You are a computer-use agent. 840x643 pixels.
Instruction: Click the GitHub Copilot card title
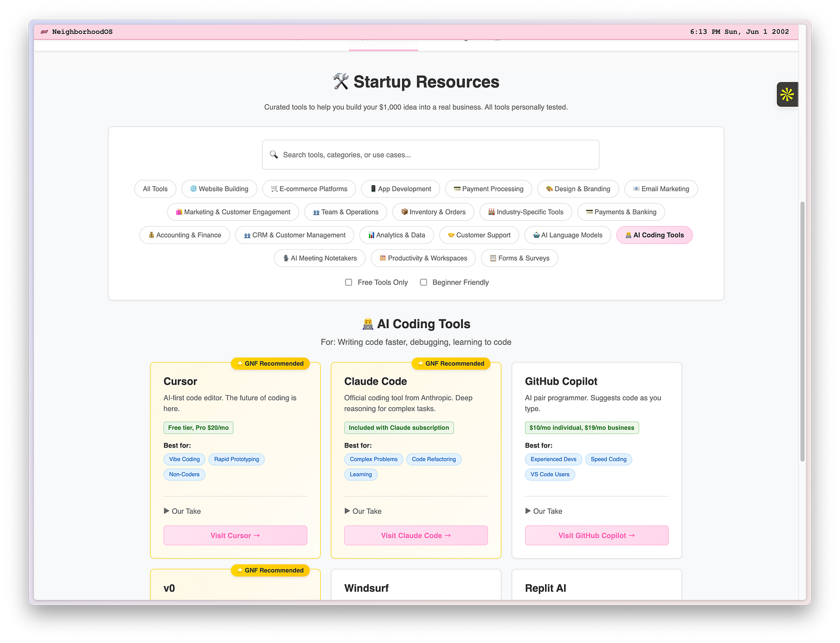(561, 381)
